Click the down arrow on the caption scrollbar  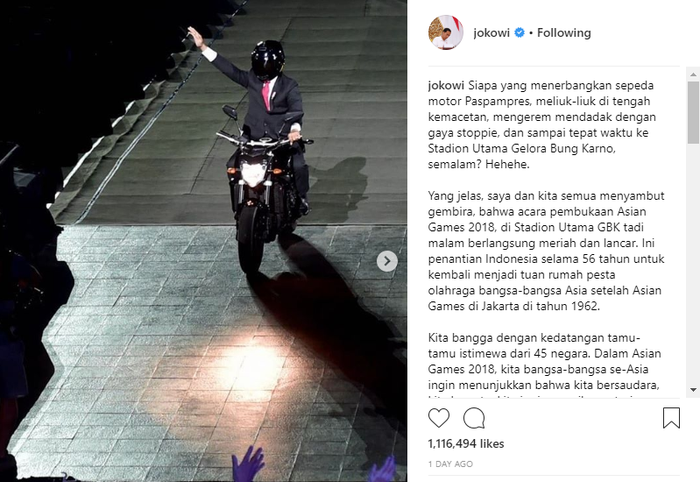point(693,390)
